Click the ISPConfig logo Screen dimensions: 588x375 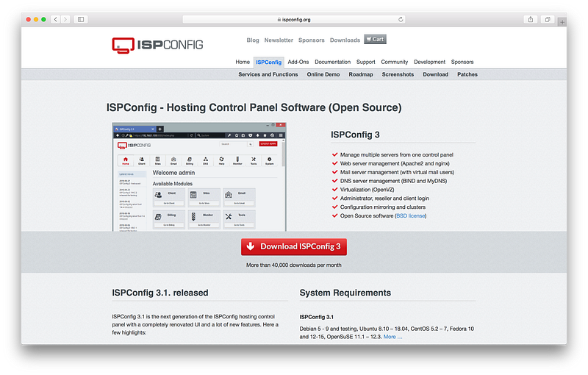click(x=157, y=45)
